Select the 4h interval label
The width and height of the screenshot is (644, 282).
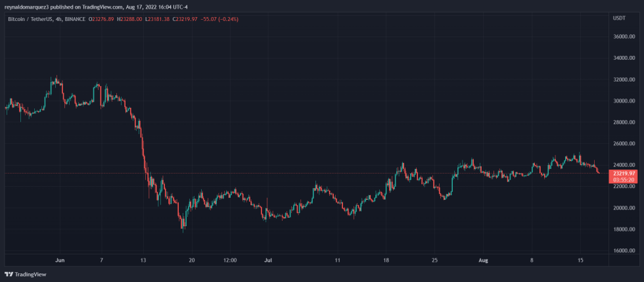pyautogui.click(x=62, y=19)
